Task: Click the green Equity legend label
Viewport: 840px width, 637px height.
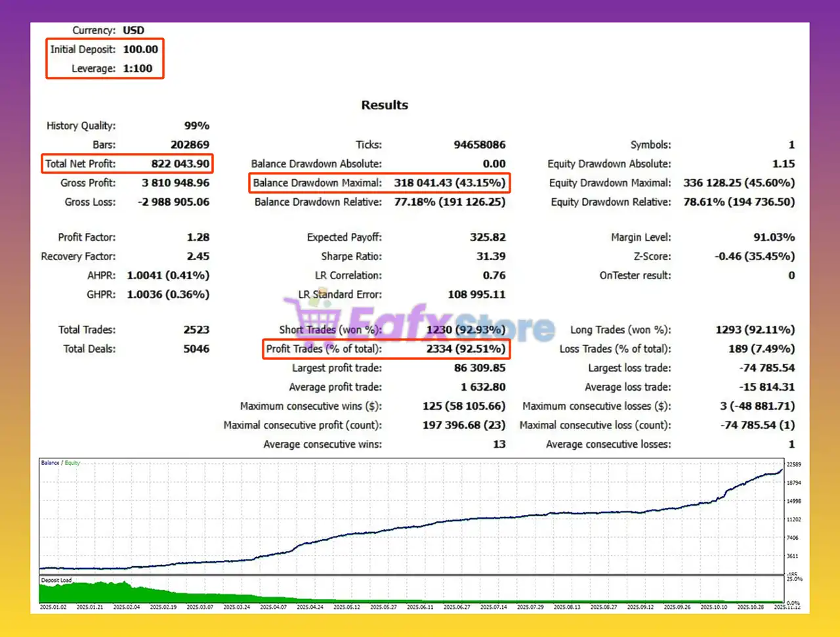Action: tap(72, 463)
